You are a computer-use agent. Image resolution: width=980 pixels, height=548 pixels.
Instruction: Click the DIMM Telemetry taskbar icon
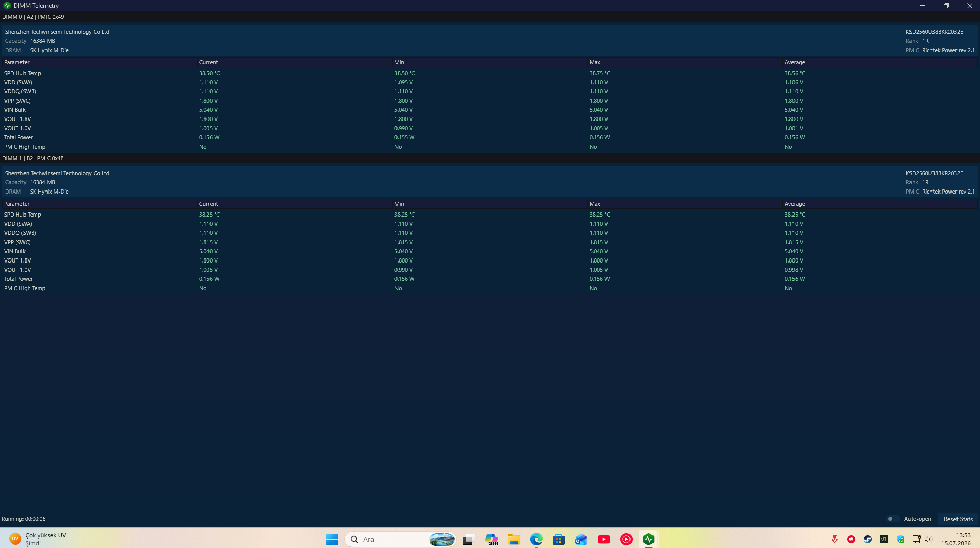pos(649,539)
